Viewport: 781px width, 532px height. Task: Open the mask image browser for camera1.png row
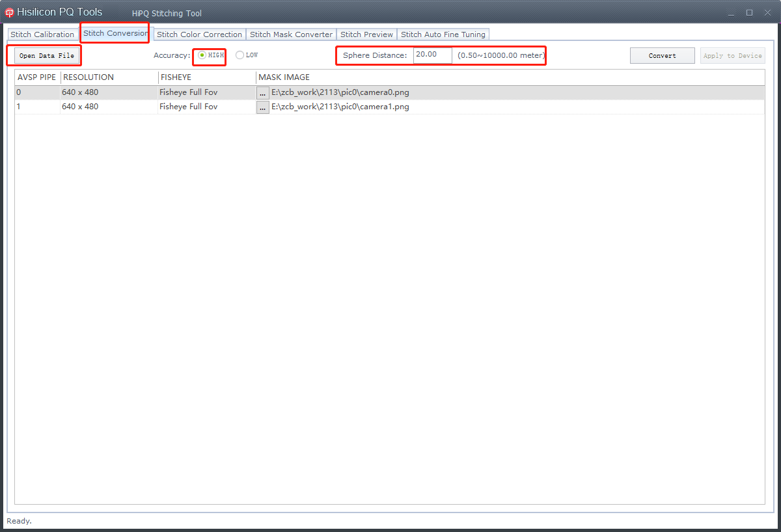262,107
